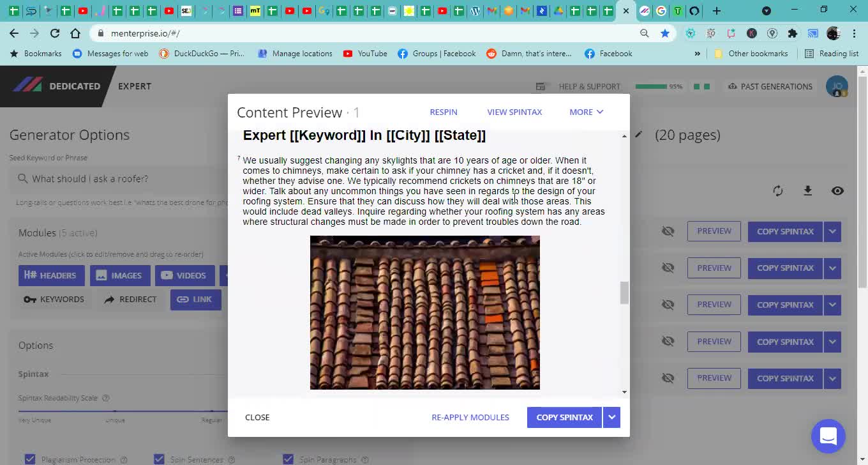Open PAST GENERATIONS
868x465 pixels.
[x=770, y=86]
